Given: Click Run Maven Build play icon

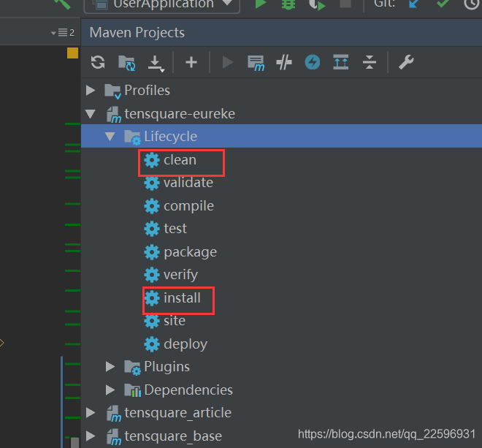Looking at the screenshot, I should click(227, 62).
